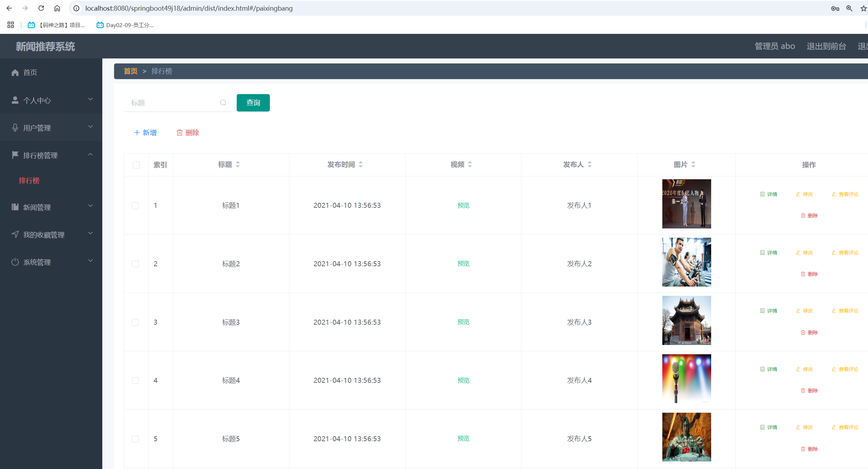This screenshot has height=469, width=868.
Task: Click 预览 video link for 标题2
Action: tap(463, 264)
